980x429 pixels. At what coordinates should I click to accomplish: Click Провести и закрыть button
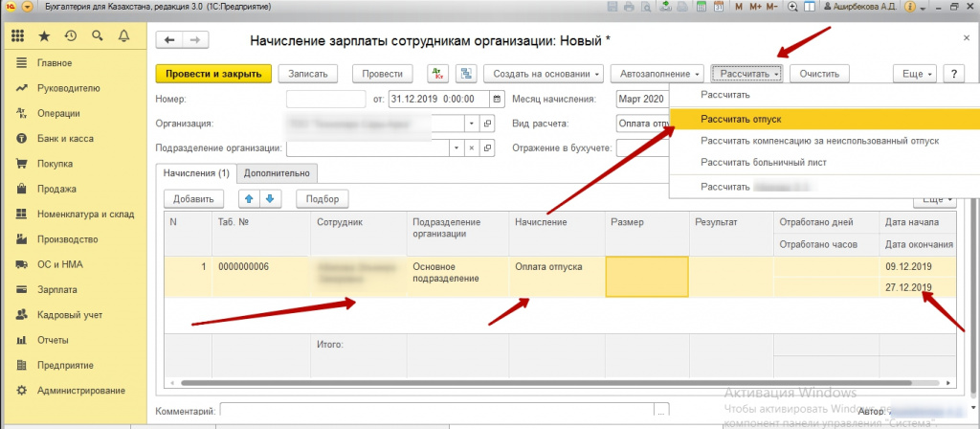pos(213,74)
